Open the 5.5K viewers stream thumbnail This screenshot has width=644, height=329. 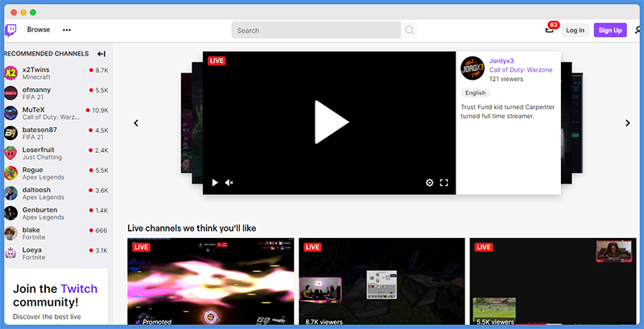point(553,282)
